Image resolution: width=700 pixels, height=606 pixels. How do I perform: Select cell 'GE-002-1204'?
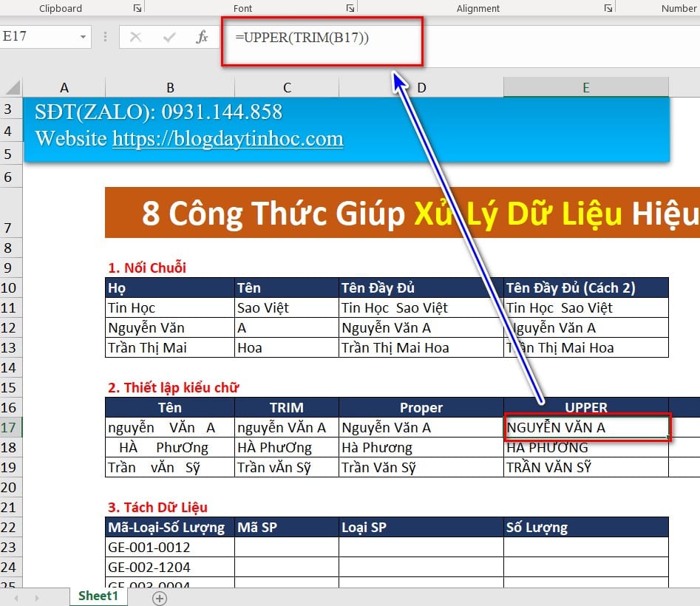pyautogui.click(x=170, y=567)
